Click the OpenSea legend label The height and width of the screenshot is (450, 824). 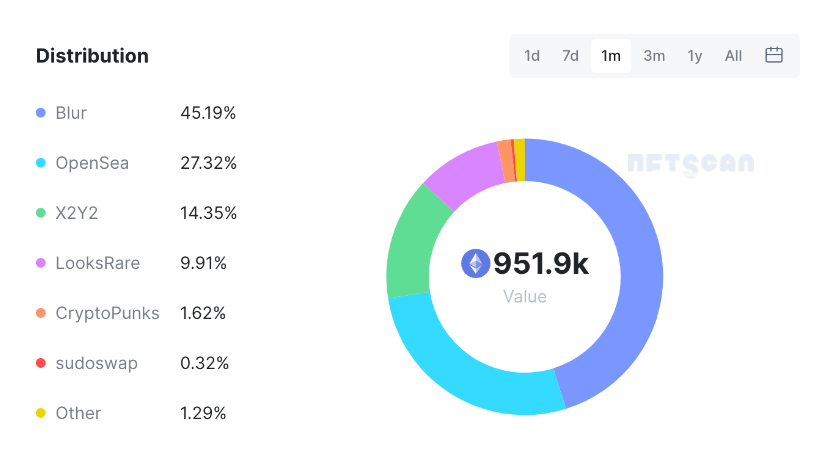92,163
